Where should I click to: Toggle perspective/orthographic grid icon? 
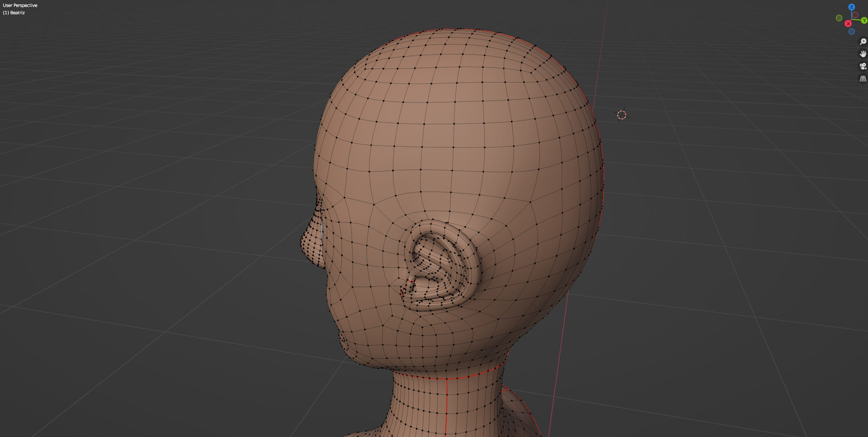pyautogui.click(x=863, y=78)
